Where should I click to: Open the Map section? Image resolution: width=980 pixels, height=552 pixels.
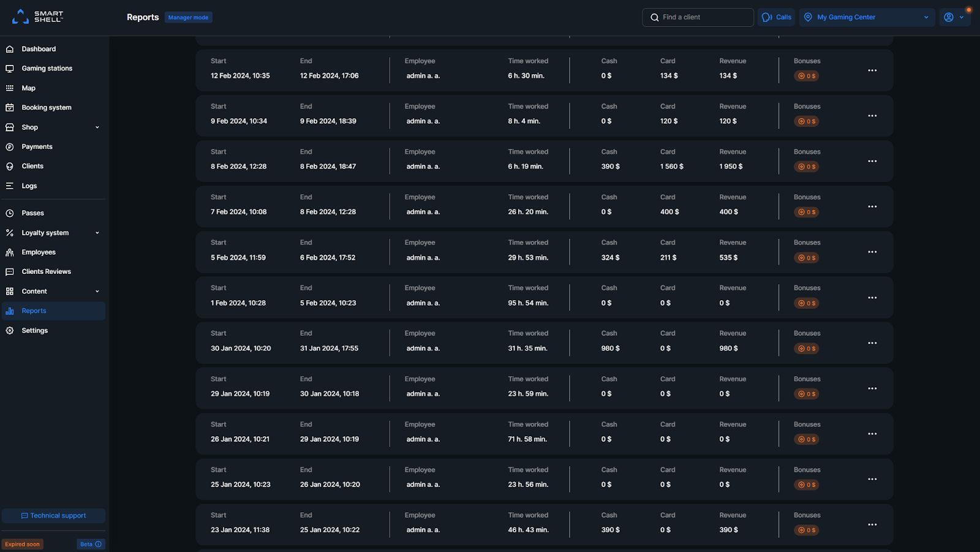(x=28, y=88)
